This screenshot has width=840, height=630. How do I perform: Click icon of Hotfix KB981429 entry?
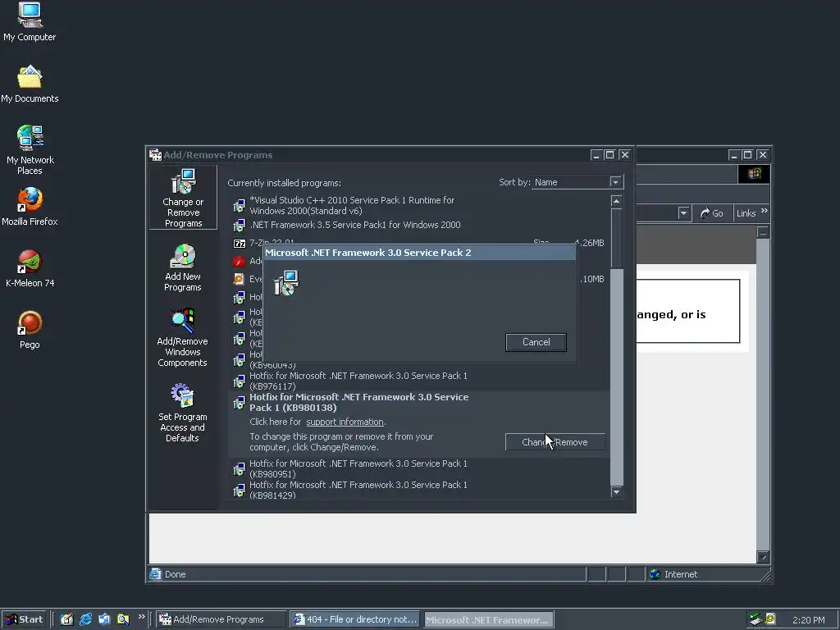(x=239, y=491)
